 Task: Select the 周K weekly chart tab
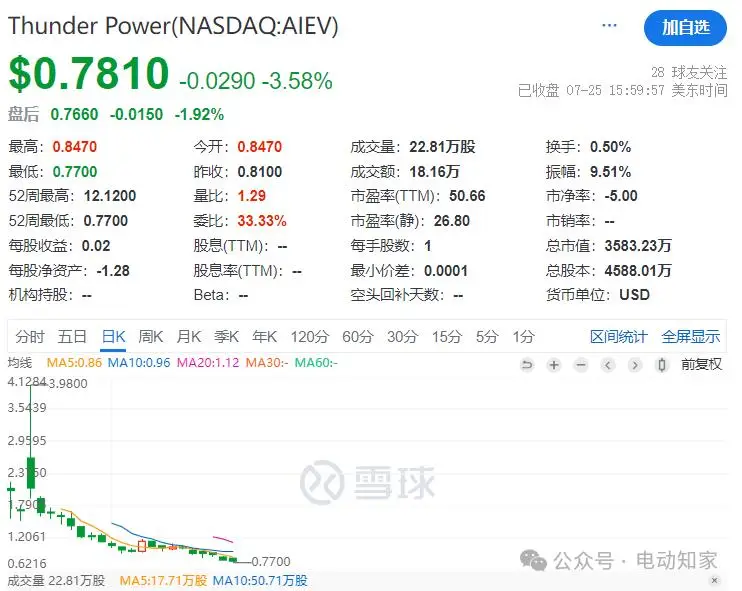point(150,337)
